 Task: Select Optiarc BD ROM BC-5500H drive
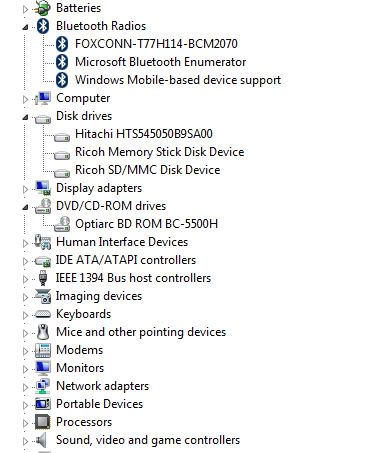tap(147, 224)
